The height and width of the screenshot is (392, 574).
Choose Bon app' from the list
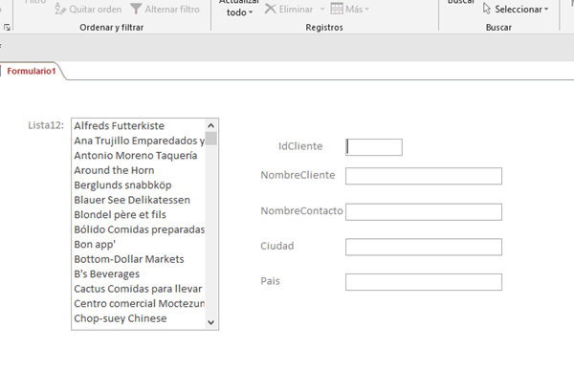coord(94,244)
